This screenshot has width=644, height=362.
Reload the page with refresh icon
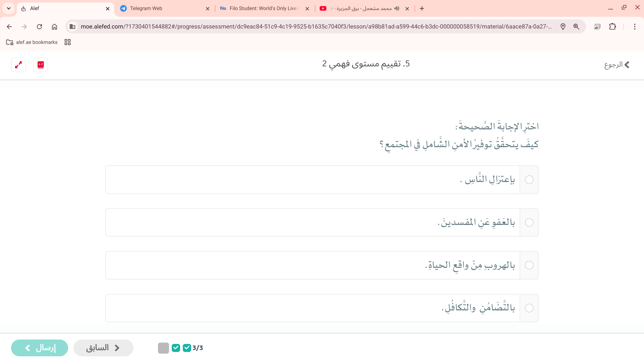[39, 26]
